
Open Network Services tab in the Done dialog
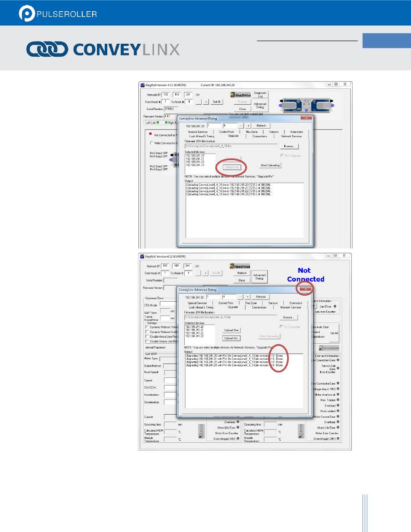click(x=291, y=307)
